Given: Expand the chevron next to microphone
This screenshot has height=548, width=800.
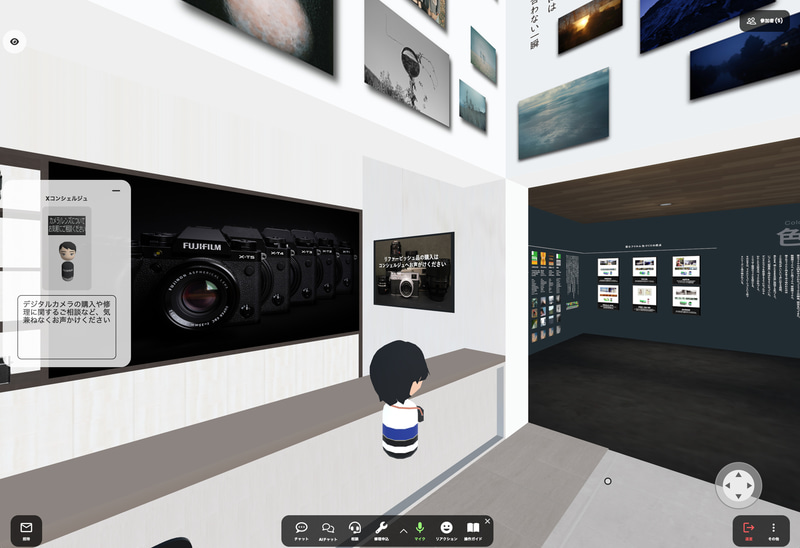Looking at the screenshot, I should [404, 531].
